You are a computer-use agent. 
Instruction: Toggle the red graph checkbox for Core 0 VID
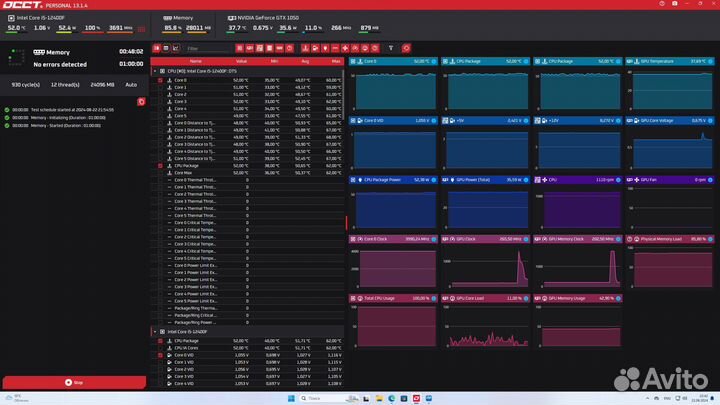(x=160, y=355)
